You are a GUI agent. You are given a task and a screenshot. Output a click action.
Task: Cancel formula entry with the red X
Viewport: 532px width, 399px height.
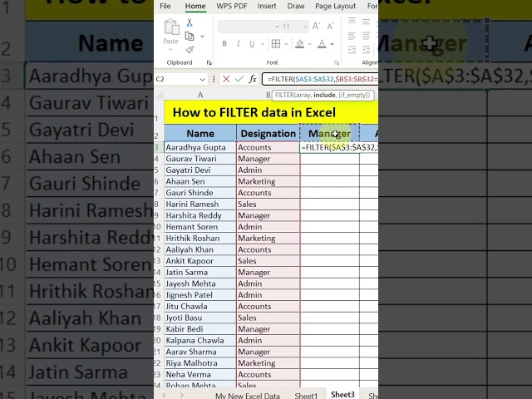click(x=226, y=79)
